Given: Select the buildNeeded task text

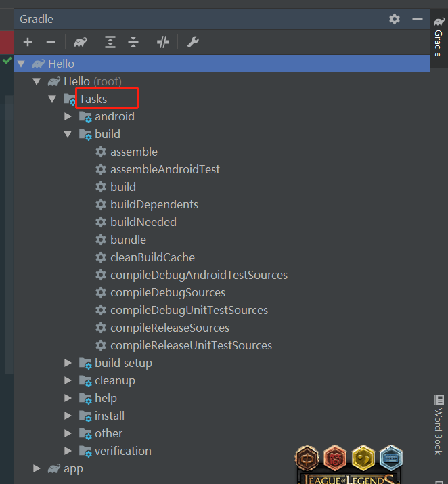Looking at the screenshot, I should click(x=143, y=222).
